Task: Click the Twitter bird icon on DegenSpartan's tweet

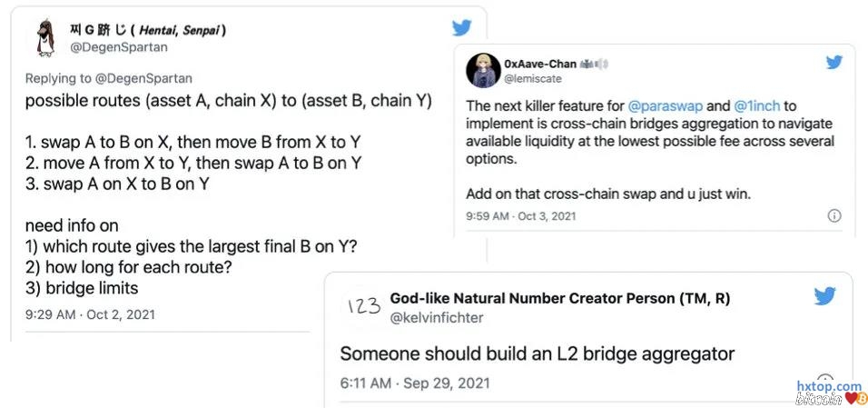Action: (461, 28)
